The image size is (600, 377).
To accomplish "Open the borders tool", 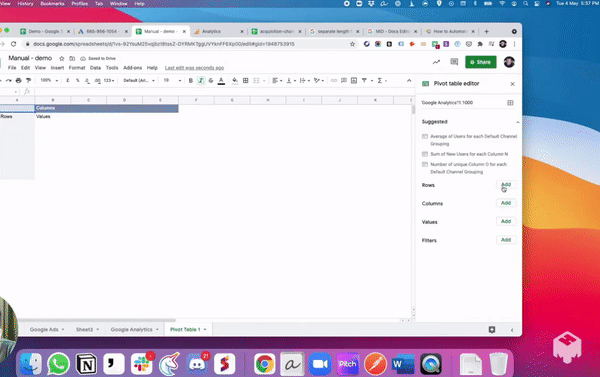I will point(246,80).
